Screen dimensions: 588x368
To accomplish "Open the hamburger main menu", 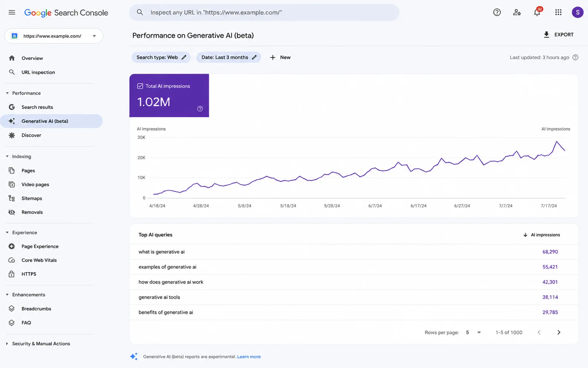I will [12, 13].
